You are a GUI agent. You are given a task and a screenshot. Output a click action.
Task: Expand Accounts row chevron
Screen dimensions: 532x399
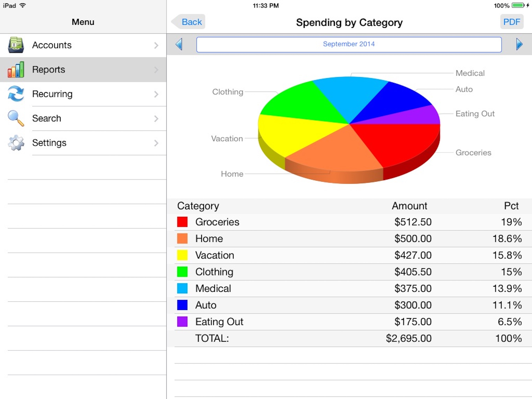pyautogui.click(x=156, y=45)
